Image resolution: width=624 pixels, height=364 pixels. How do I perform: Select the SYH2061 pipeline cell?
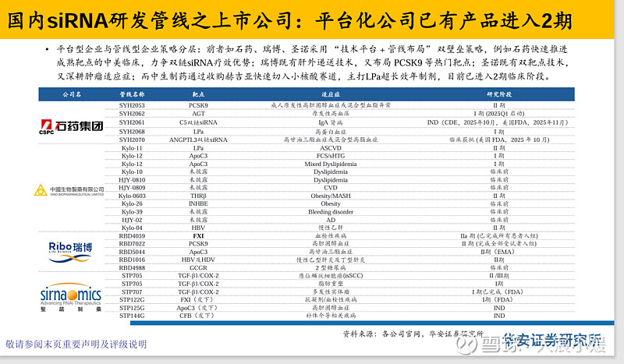coord(132,122)
